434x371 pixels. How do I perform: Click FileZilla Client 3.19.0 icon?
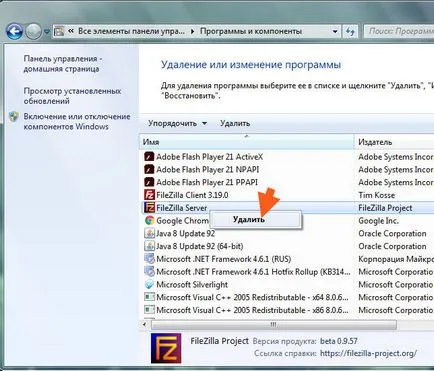click(x=149, y=195)
